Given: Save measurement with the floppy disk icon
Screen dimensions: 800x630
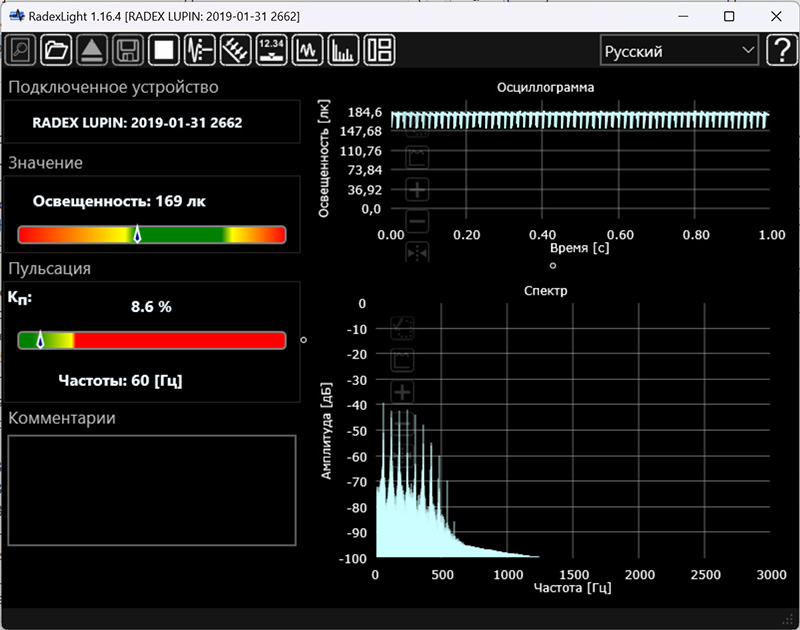Looking at the screenshot, I should click(x=127, y=50).
